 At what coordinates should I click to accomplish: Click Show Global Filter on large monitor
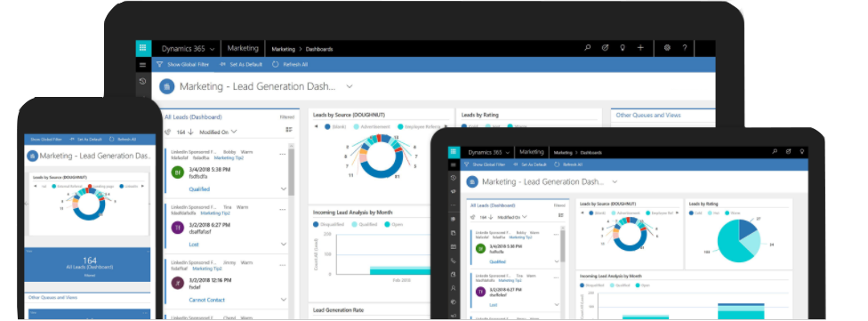(x=183, y=65)
